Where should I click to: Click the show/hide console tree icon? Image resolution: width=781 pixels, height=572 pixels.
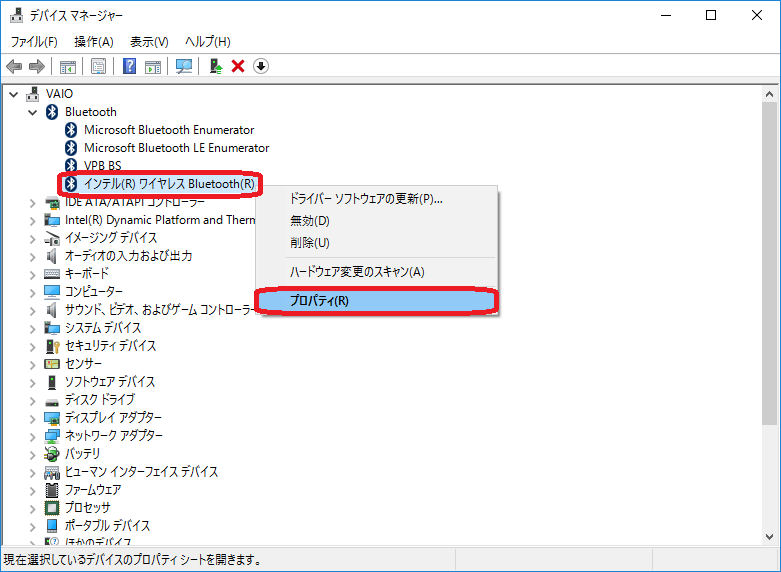[68, 66]
